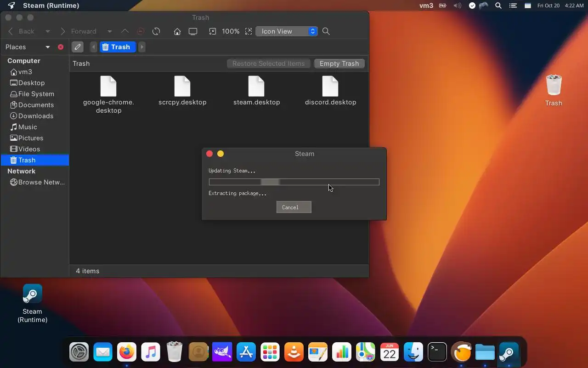Screen dimensions: 588x368
Task: Open Steam (Runtime) desktop shortcut
Action: pos(32,304)
